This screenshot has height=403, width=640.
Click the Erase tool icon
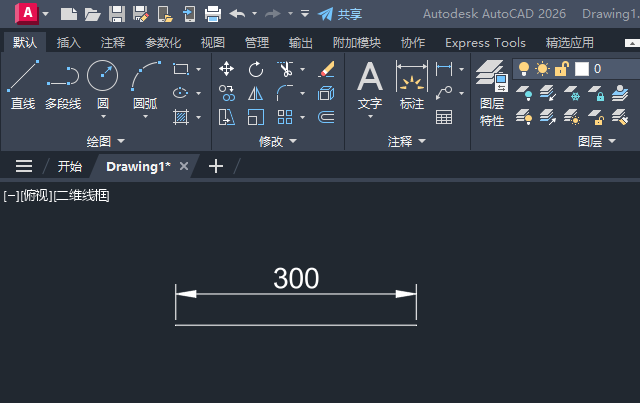click(327, 69)
